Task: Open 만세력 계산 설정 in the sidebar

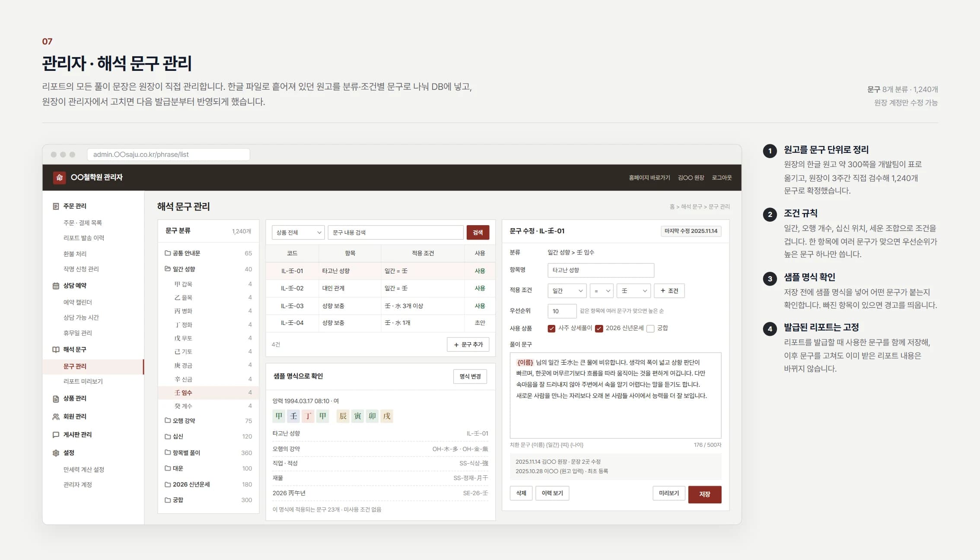Action: 84,470
